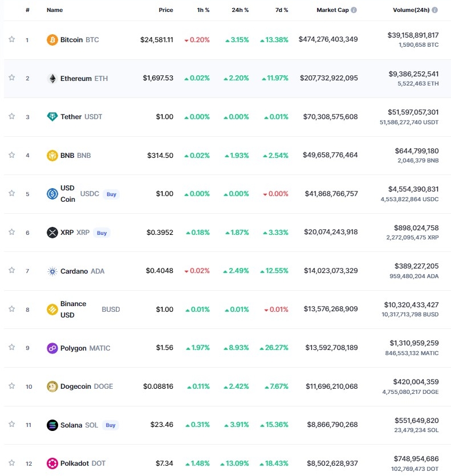This screenshot has height=476, width=451.
Task: Open Market Cap info tooltip icon
Action: click(x=354, y=10)
